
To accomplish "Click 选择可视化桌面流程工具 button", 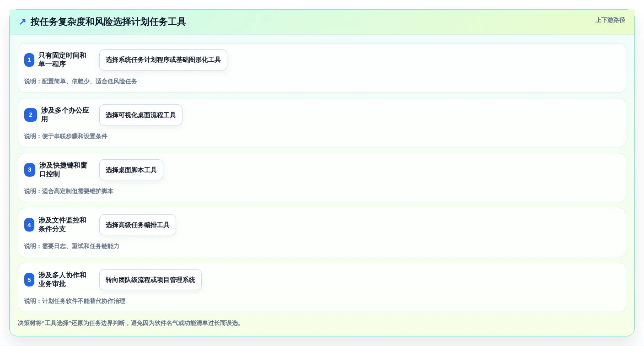I will click(141, 115).
